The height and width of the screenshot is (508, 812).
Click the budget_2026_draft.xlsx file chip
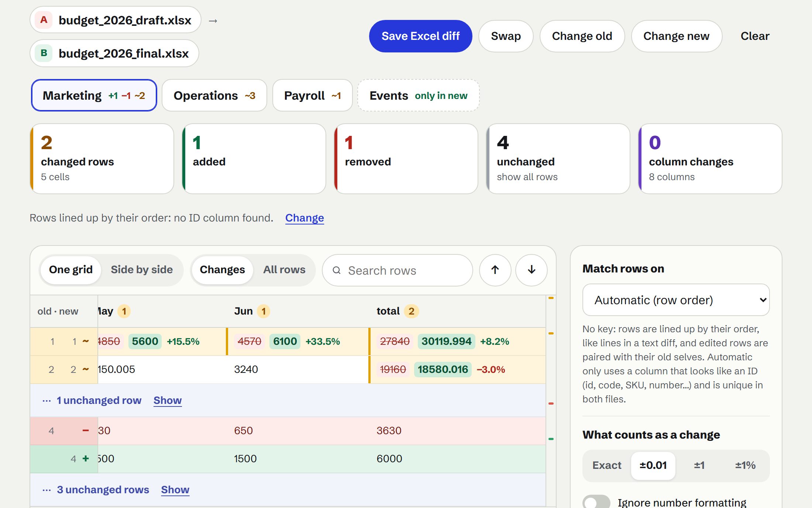[x=116, y=20]
